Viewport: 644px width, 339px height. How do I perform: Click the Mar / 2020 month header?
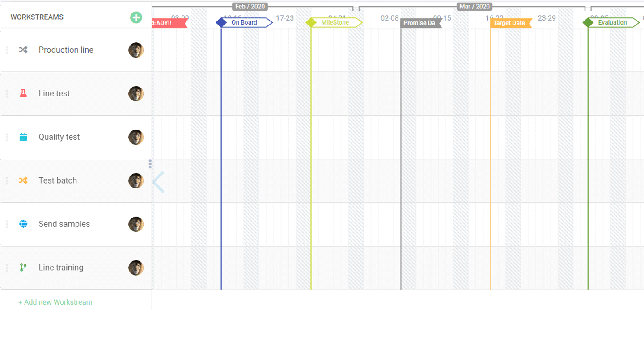coord(475,7)
